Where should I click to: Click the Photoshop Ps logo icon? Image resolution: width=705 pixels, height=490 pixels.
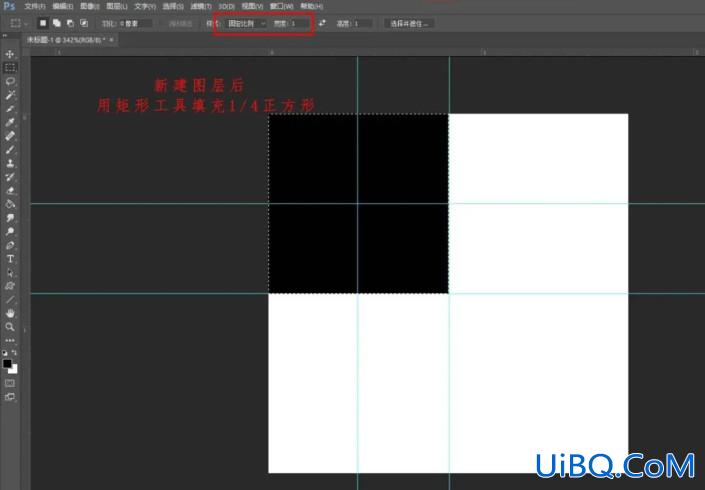pyautogui.click(x=9, y=6)
